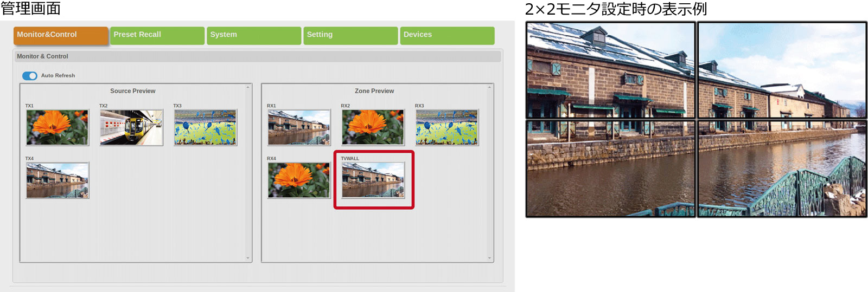This screenshot has width=868, height=292.
Task: Click the Zone Preview scroll down arrow
Action: (x=489, y=258)
